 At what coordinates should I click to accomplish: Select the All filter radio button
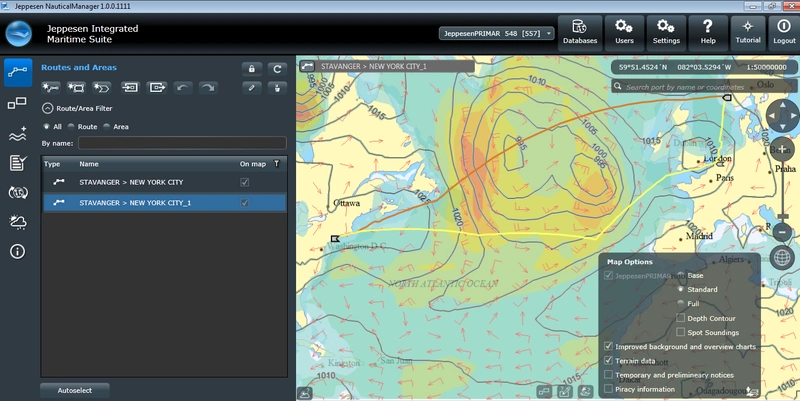tap(46, 127)
